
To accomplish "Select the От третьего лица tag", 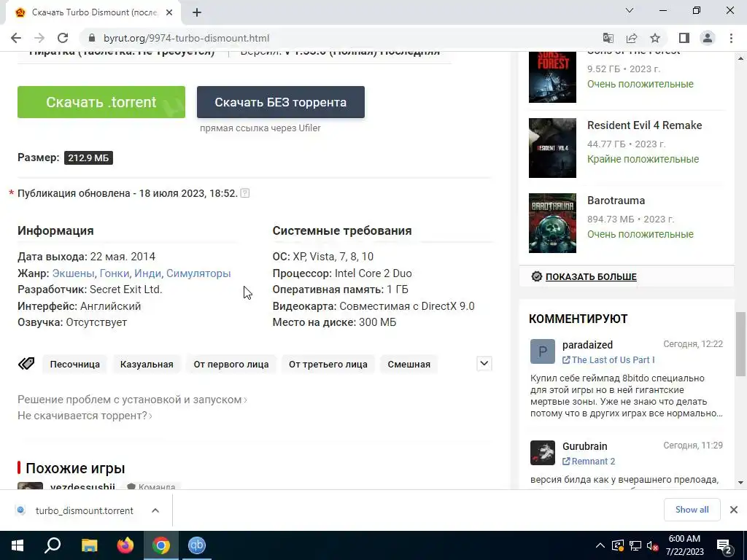I will [x=328, y=365].
